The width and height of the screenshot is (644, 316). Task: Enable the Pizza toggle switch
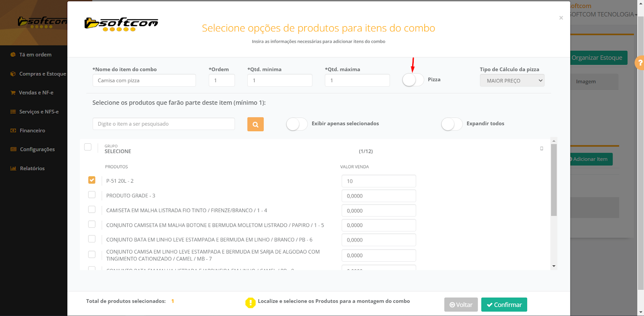413,80
